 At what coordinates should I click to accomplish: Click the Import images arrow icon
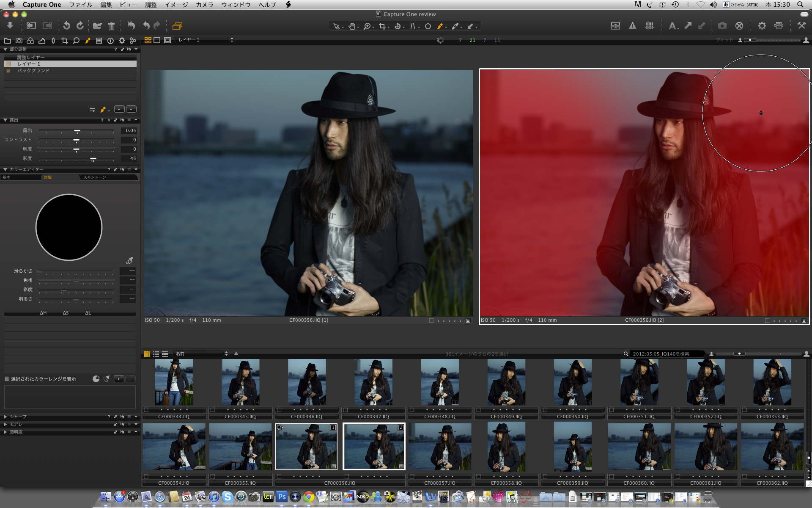pyautogui.click(x=10, y=26)
